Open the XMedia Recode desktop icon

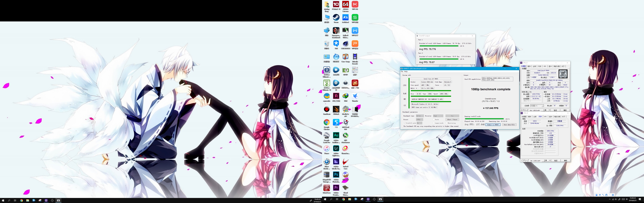355,59
